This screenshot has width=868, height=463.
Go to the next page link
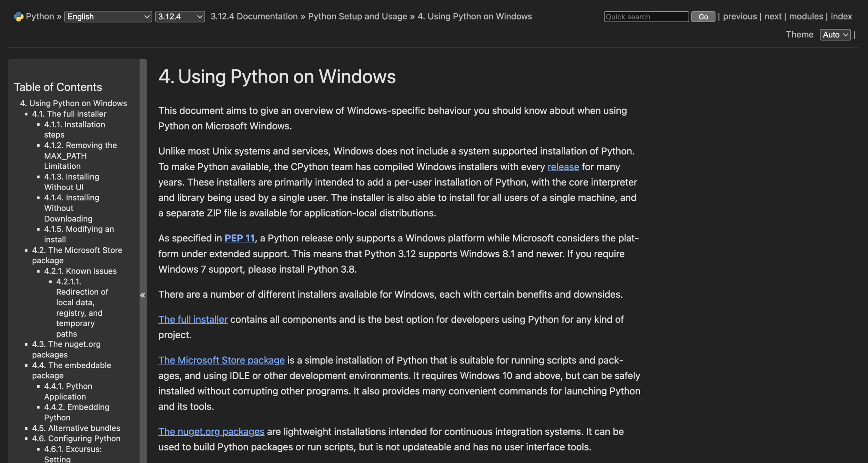click(x=773, y=16)
